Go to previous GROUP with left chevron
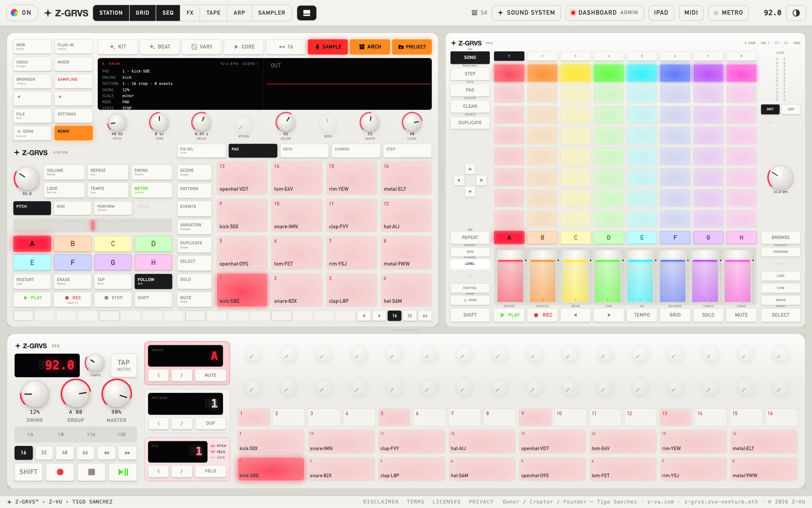The width and height of the screenshot is (812, 508). (x=158, y=375)
